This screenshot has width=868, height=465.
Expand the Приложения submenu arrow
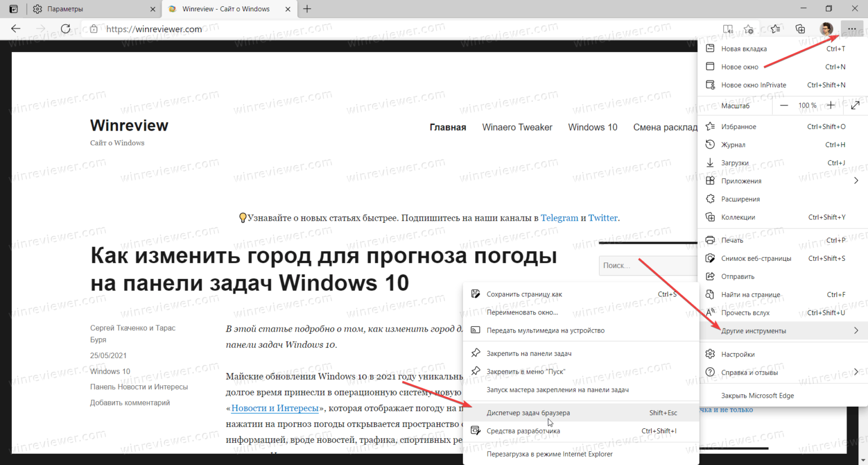point(856,181)
